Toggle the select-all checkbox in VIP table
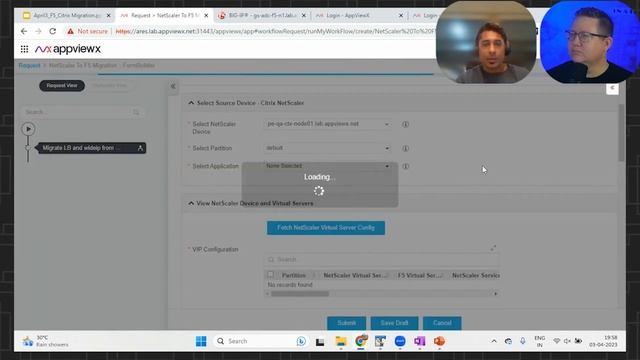The width and height of the screenshot is (640, 360). (x=271, y=275)
